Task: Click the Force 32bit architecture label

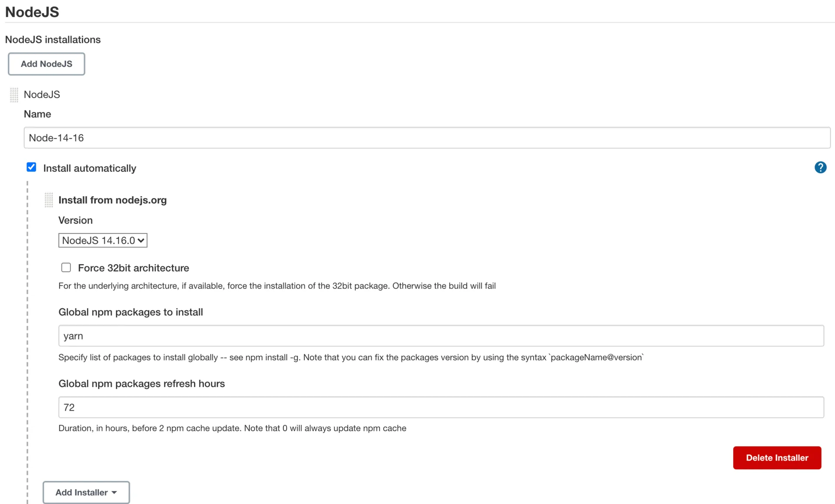Action: tap(133, 268)
